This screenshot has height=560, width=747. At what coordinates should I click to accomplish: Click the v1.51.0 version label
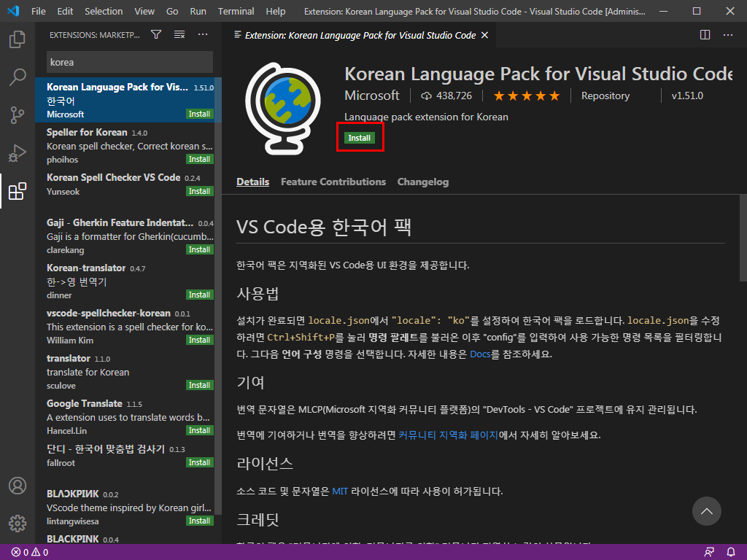pyautogui.click(x=687, y=96)
